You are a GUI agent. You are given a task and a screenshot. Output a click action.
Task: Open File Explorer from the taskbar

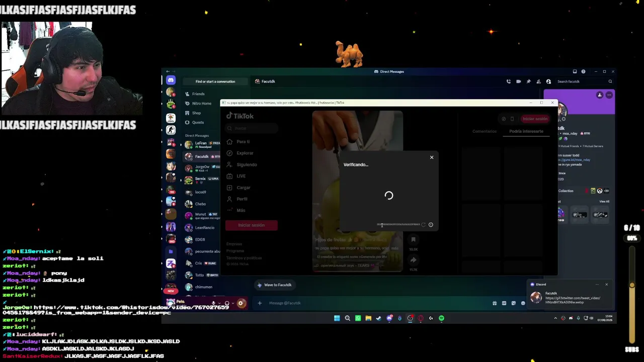[x=368, y=318]
